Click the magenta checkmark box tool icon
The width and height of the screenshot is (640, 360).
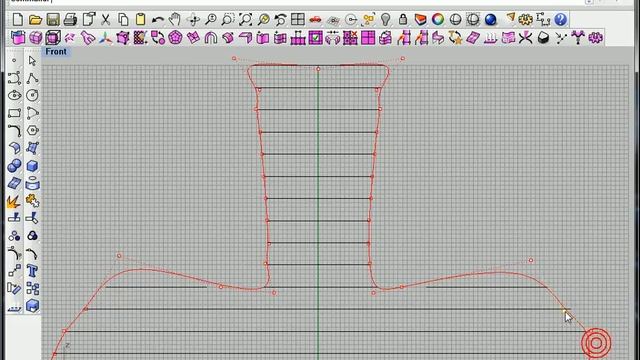316,38
